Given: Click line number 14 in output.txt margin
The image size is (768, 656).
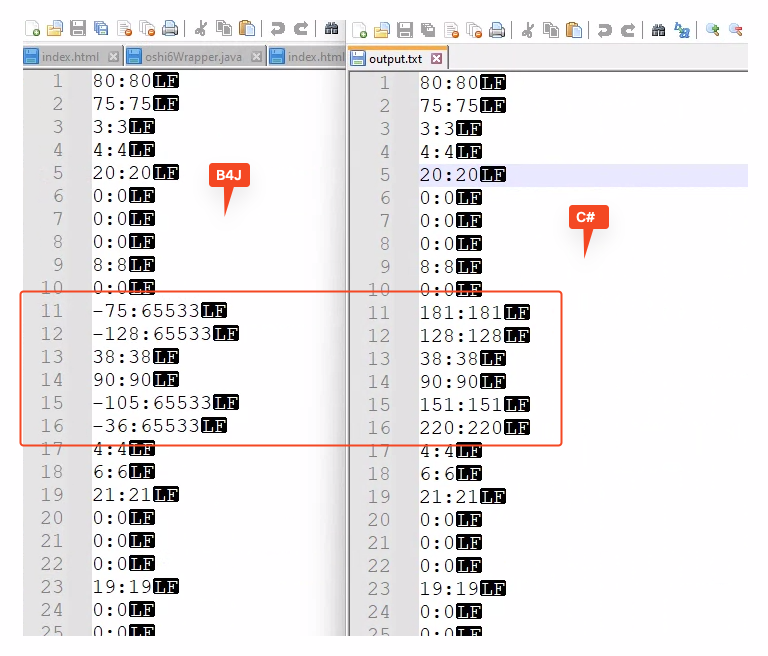Looking at the screenshot, I should (379, 382).
